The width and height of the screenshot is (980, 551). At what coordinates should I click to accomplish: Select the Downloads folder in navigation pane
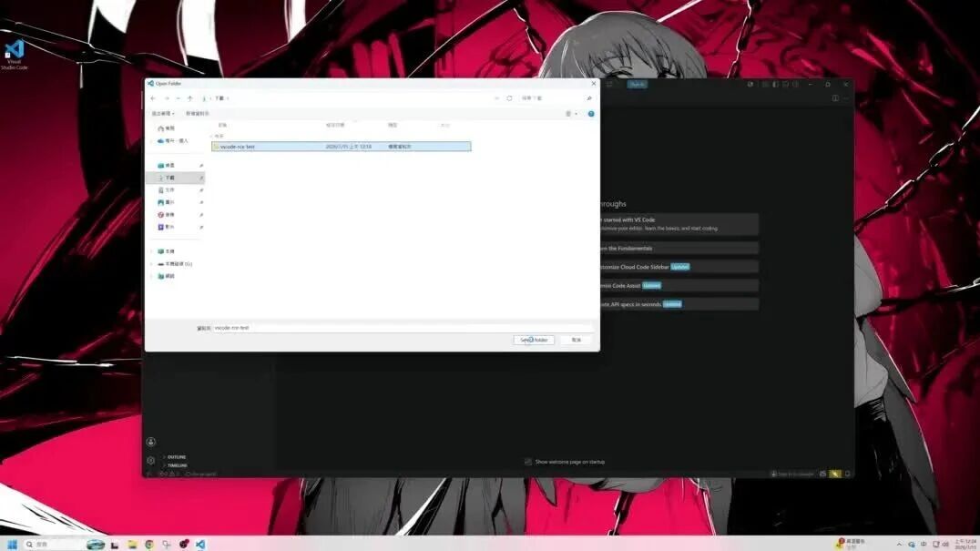176,178
